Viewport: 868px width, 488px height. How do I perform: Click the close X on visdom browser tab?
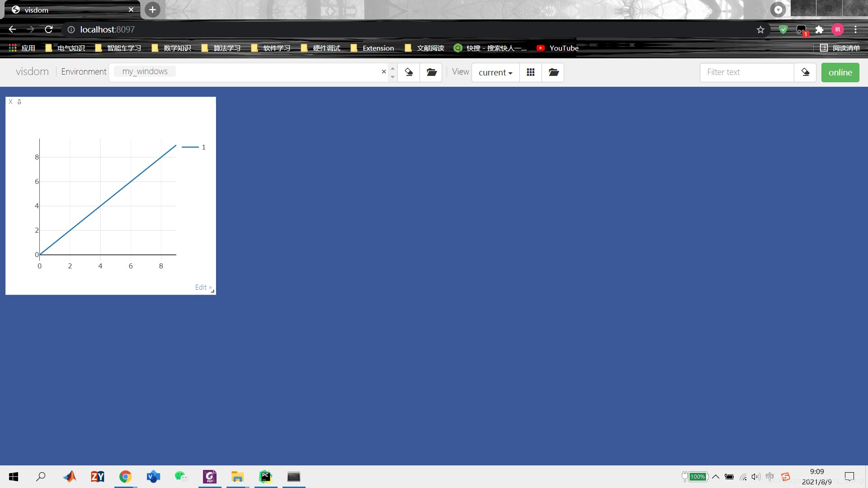point(131,9)
